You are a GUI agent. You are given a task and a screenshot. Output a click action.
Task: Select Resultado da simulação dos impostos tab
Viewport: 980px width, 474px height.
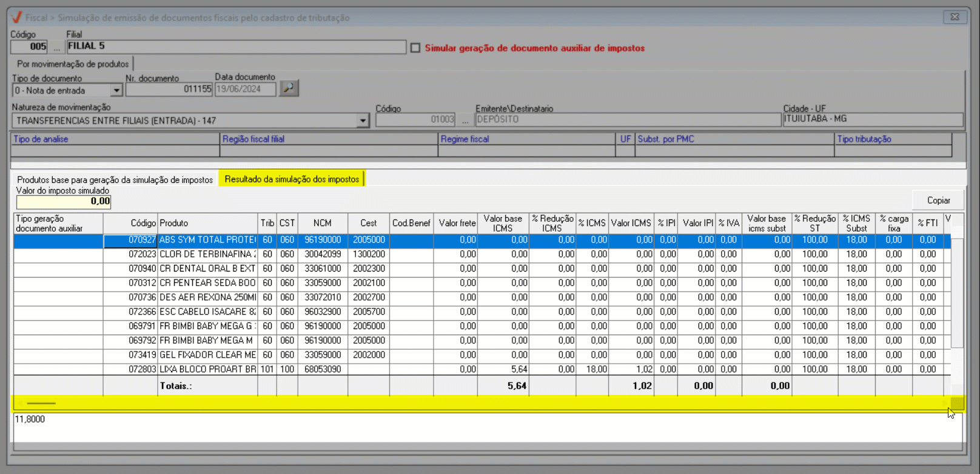[292, 179]
